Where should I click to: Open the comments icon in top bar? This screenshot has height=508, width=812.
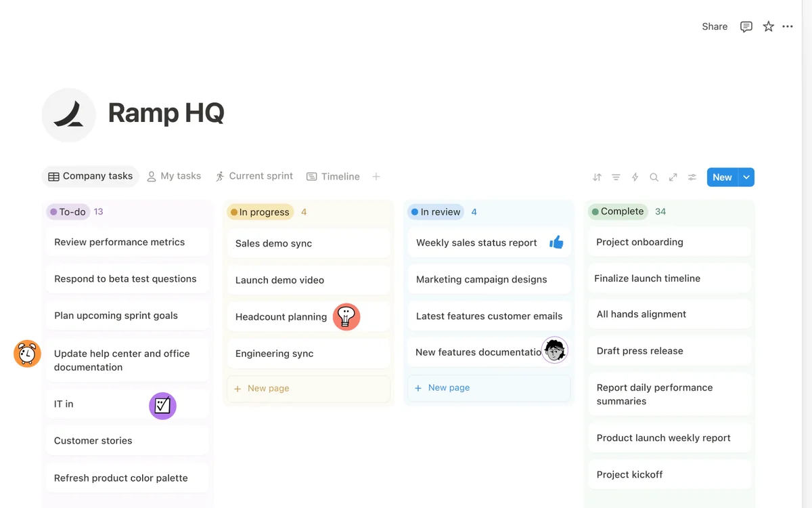click(x=746, y=26)
